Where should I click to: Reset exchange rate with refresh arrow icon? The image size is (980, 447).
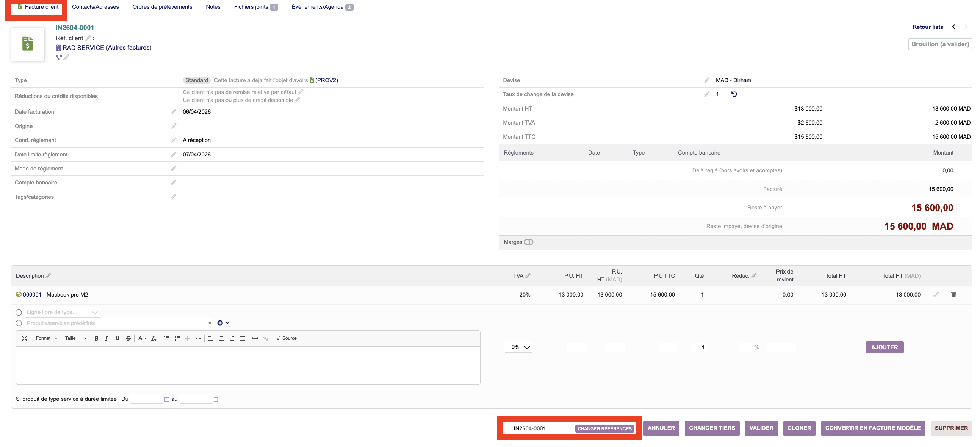734,94
